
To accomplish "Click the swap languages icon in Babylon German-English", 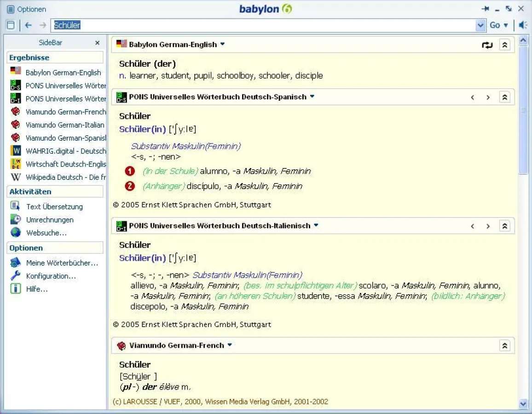I will click(487, 45).
